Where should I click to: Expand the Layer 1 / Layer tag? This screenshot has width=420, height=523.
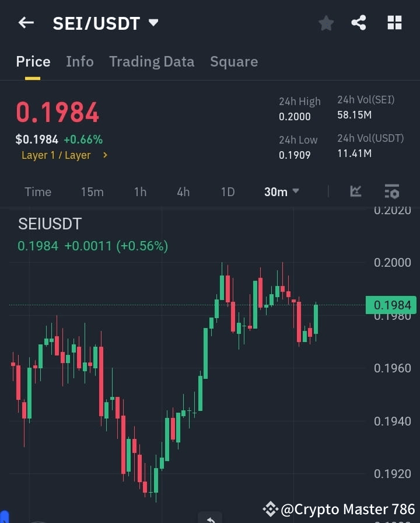[x=64, y=155]
